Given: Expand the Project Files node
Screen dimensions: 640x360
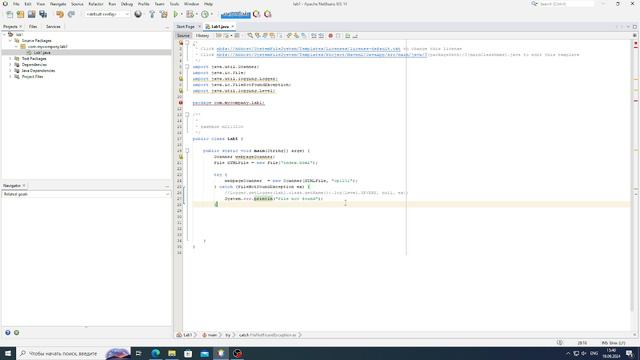Looking at the screenshot, I should pos(10,77).
